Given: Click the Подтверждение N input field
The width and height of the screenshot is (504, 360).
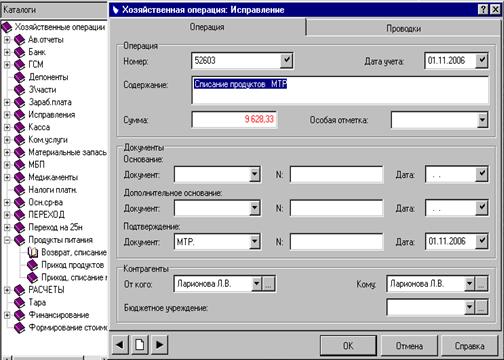Looking at the screenshot, I should [336, 241].
